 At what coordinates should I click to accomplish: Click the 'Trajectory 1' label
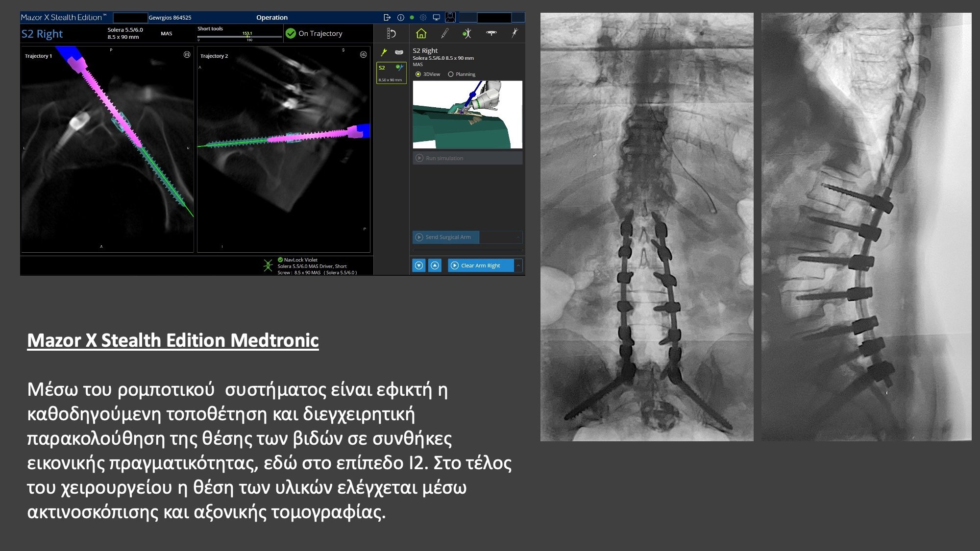point(38,56)
